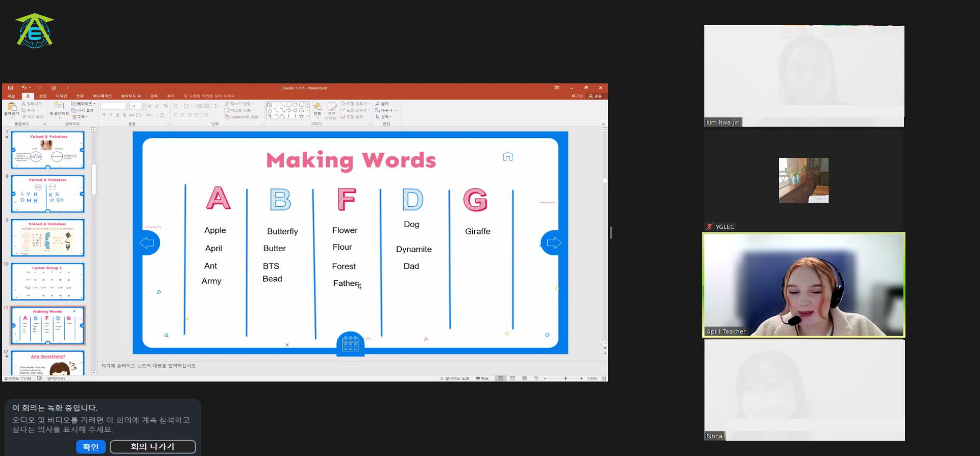Click the Tell Me search box in ribbon
This screenshot has width=980, height=456.
click(210, 96)
